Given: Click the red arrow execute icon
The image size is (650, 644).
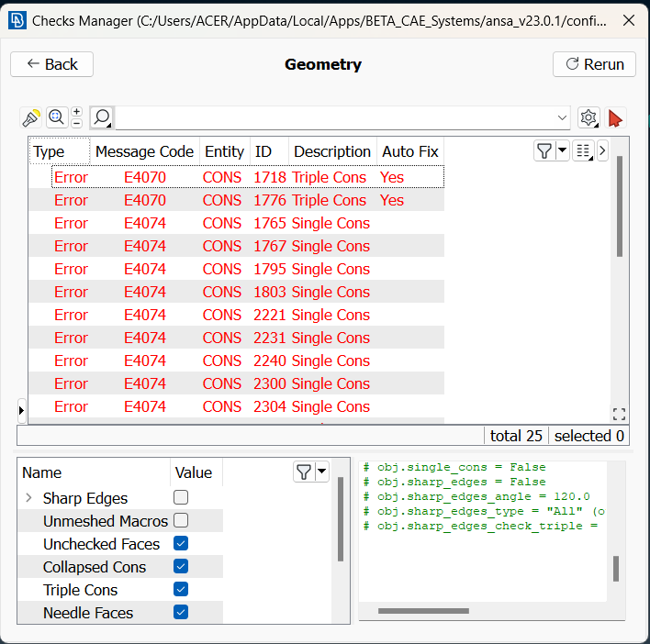Looking at the screenshot, I should click(x=615, y=118).
